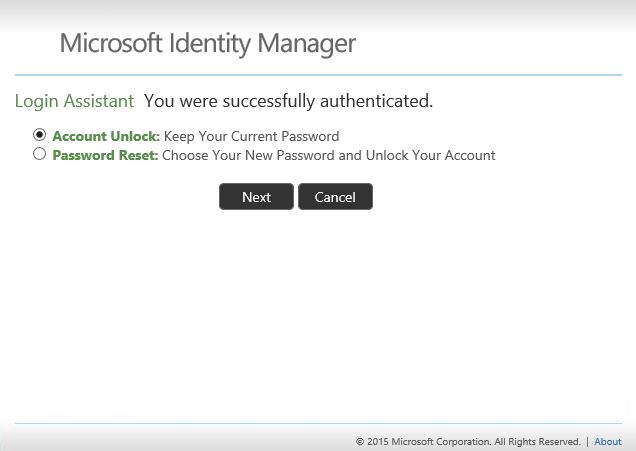Select the Password Reset radio button
This screenshot has width=636, height=451.
pos(40,154)
